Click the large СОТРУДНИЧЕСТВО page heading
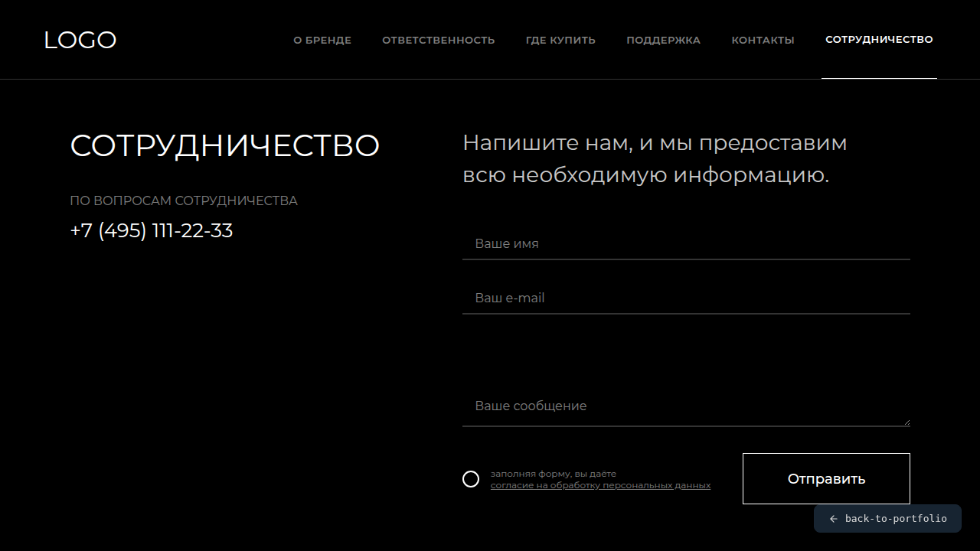The width and height of the screenshot is (980, 551). click(225, 145)
